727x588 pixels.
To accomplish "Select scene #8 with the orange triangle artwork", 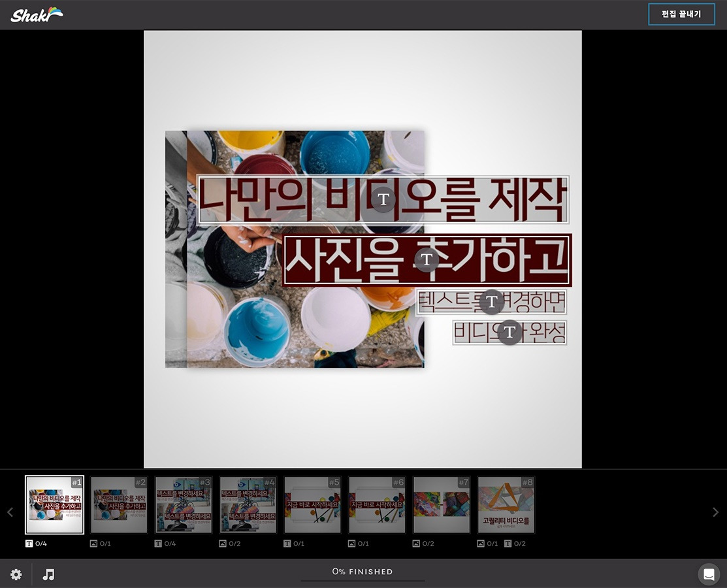I will tap(506, 504).
